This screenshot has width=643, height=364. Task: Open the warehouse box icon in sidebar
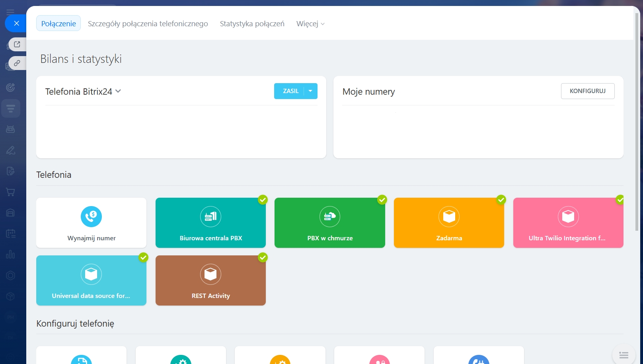(11, 213)
